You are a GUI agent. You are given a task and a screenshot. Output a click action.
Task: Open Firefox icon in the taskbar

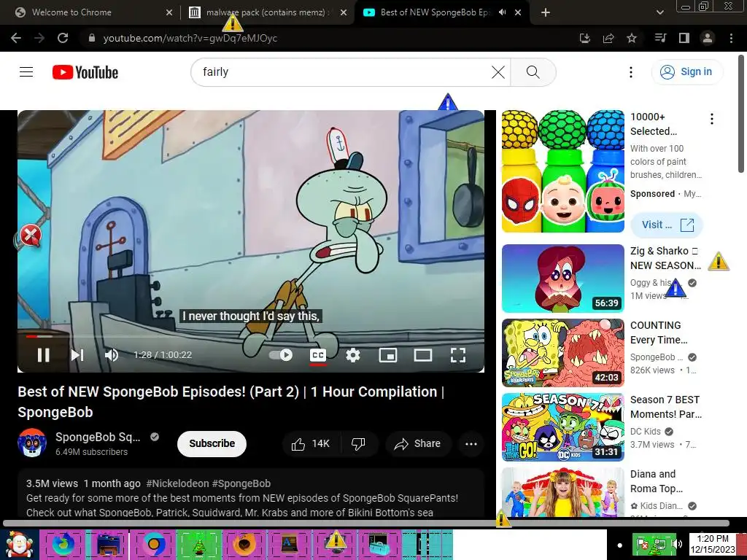(63, 544)
